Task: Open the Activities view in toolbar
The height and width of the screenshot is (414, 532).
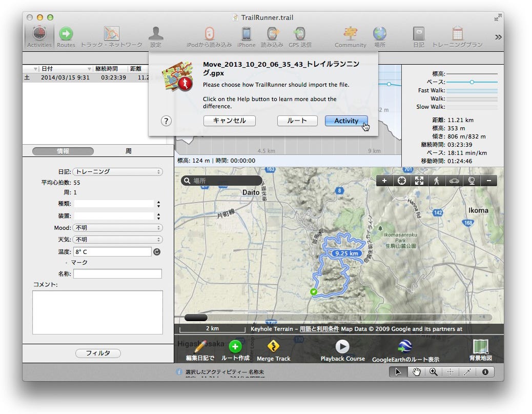Action: [39, 36]
